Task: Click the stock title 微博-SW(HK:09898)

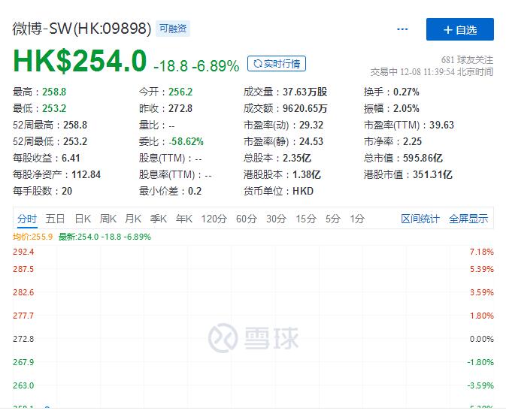Action: point(82,29)
